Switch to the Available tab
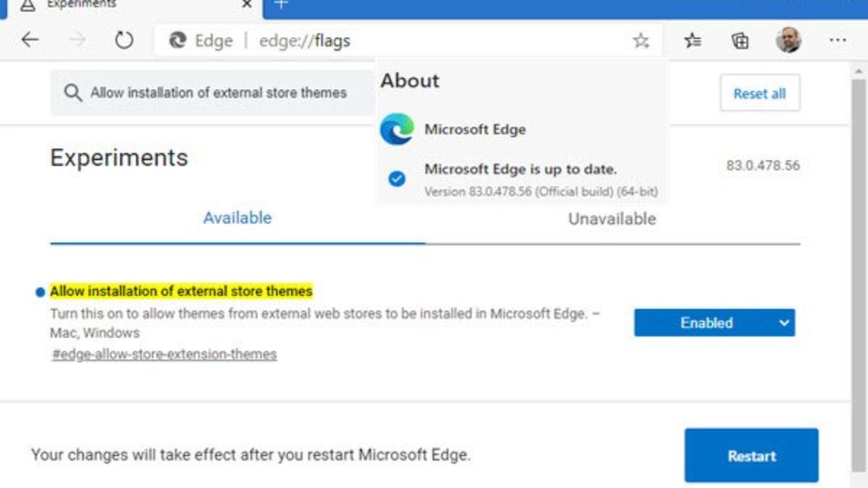The image size is (868, 488). [x=237, y=218]
